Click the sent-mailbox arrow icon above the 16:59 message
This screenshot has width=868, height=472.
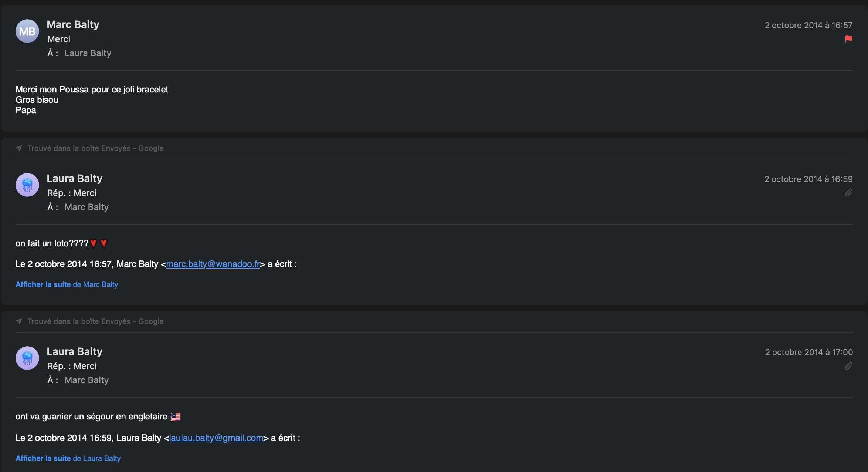[19, 148]
